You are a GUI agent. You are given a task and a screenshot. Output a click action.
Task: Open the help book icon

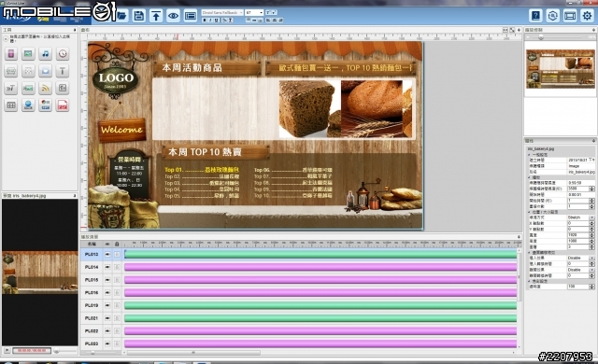point(535,16)
